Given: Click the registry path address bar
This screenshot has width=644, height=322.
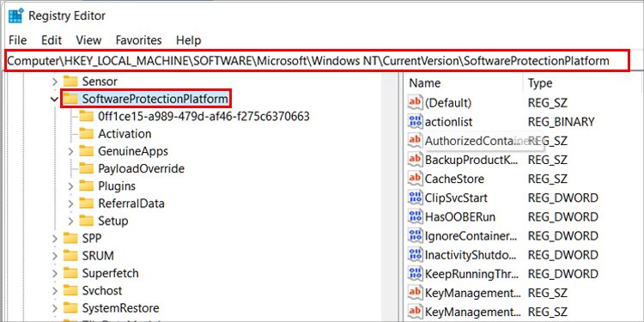Looking at the screenshot, I should click(x=317, y=61).
